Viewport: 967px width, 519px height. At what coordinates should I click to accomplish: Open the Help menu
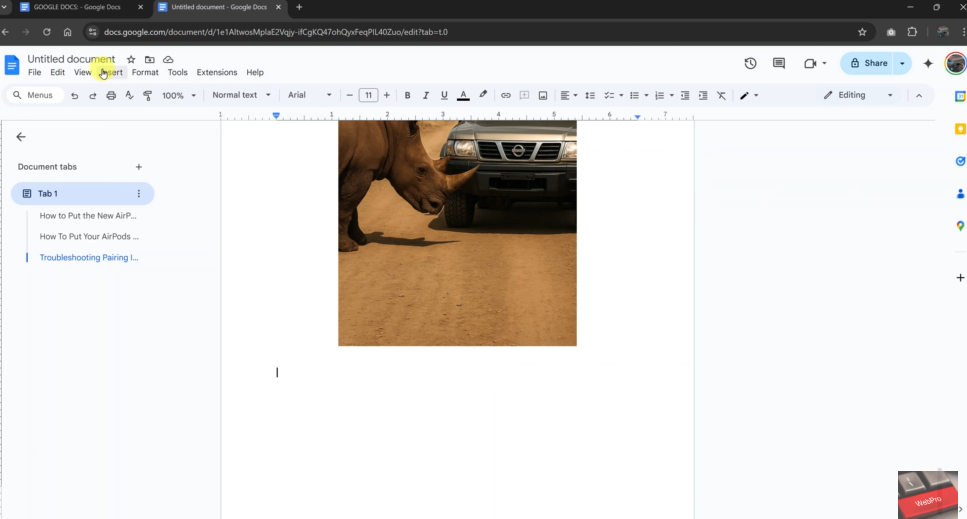coord(255,72)
